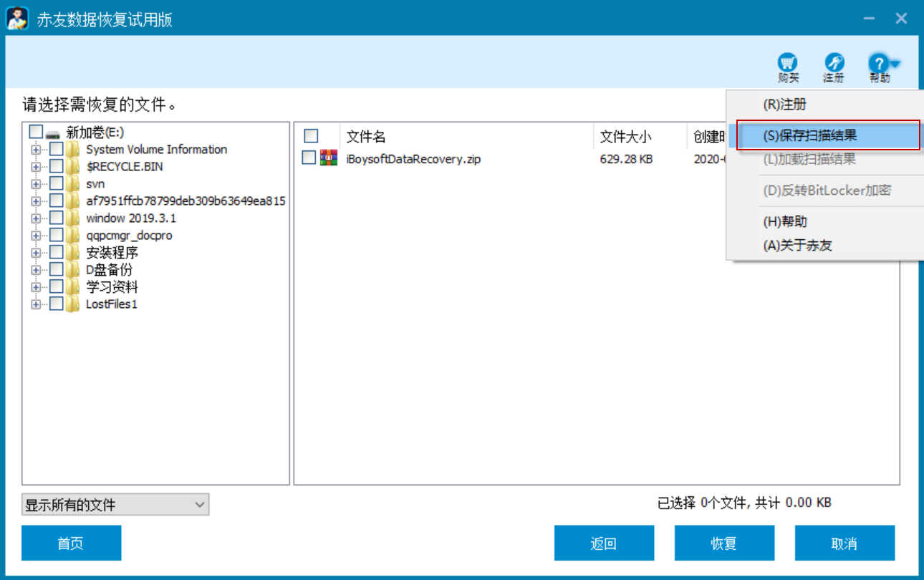This screenshot has height=580, width=924.
Task: Choose (L)加载扫描结果 menu entry
Action: pos(824,160)
